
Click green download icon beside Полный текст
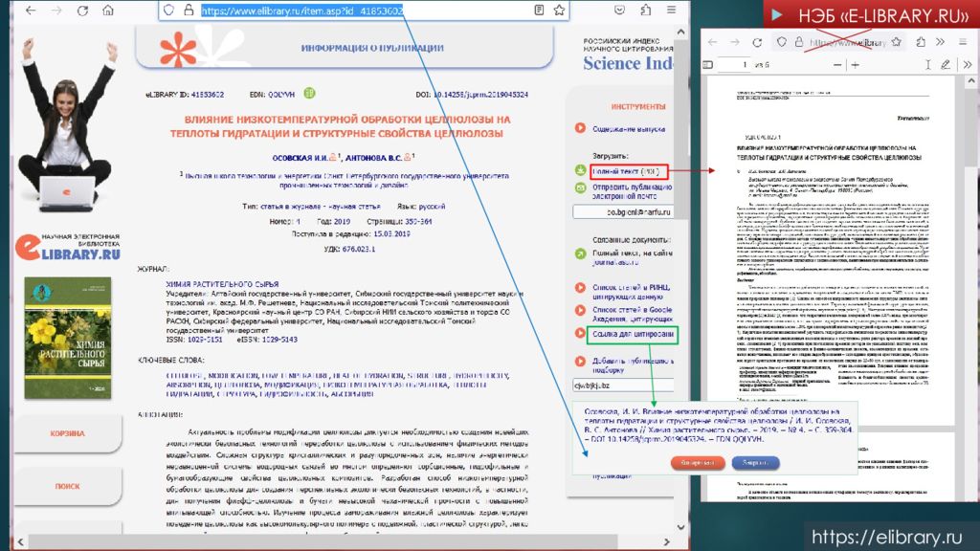pyautogui.click(x=580, y=170)
